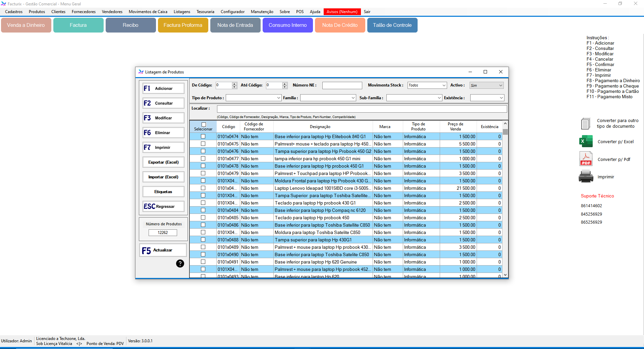The height and width of the screenshot is (349, 644).
Task: Open the Tesouraria menu
Action: [205, 12]
